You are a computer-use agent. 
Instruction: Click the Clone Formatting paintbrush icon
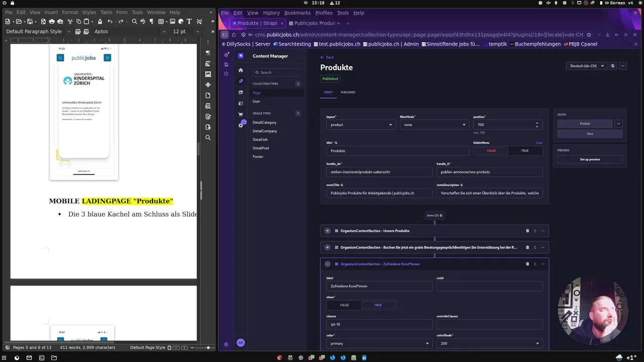click(100, 22)
